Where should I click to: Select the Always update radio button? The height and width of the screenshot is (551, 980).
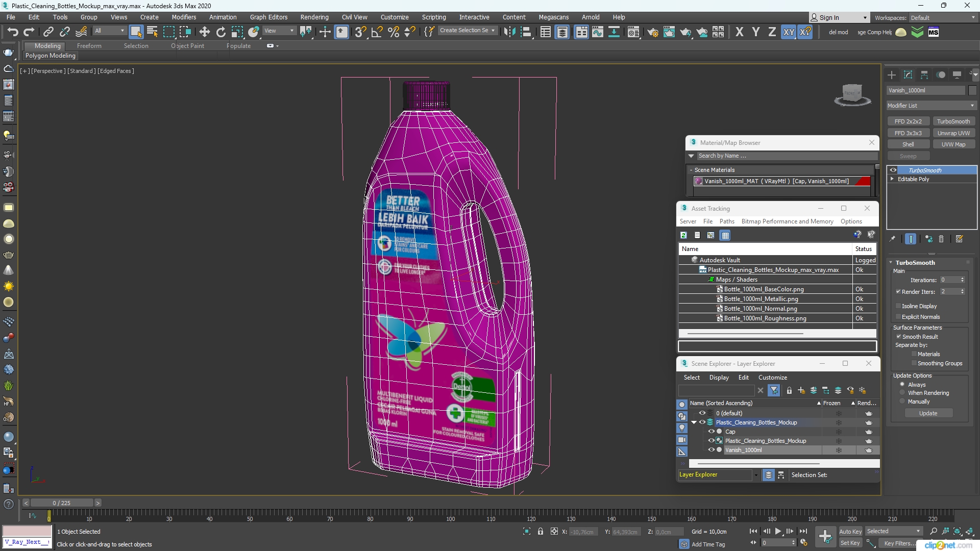click(x=902, y=385)
